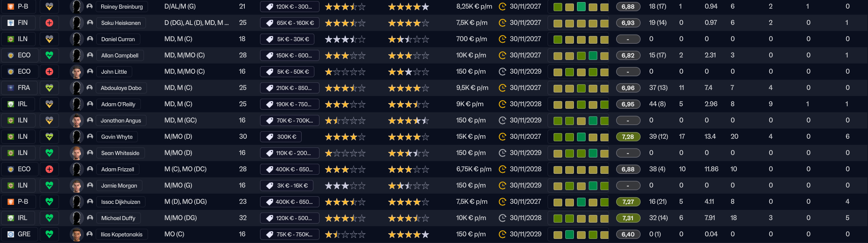Click Rainey Breinburg's yellow heart status icon
Viewport: 868px width, 243px height.
[49, 7]
